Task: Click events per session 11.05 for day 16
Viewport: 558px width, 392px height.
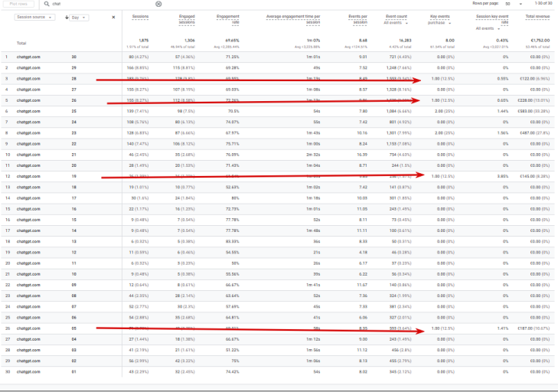Action: (x=362, y=209)
